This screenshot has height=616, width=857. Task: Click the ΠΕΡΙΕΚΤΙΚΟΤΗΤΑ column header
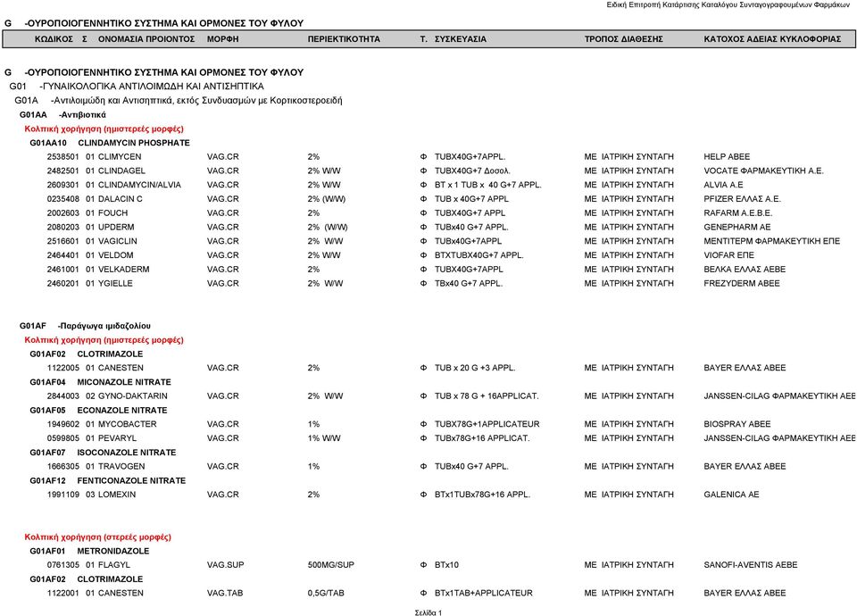tap(344, 39)
